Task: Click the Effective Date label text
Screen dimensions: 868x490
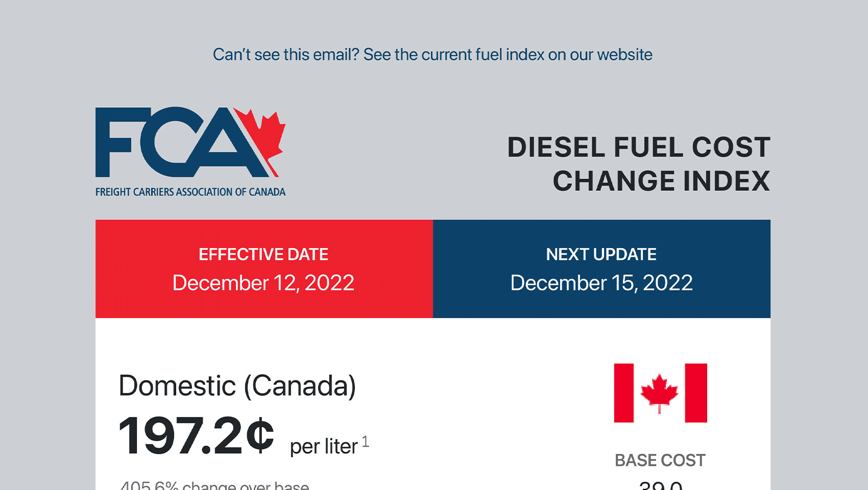Action: tap(263, 254)
